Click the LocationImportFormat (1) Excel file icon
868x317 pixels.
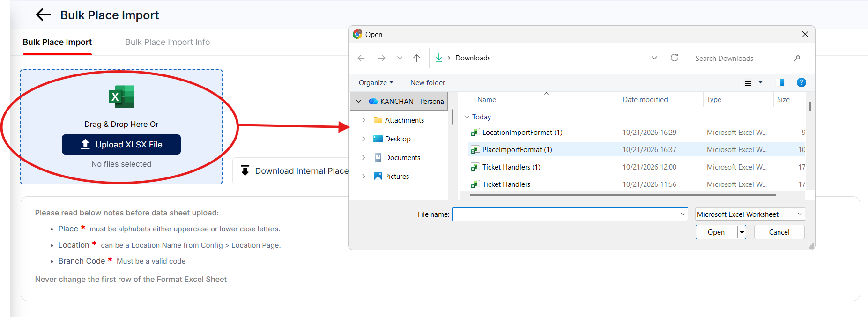tap(475, 133)
